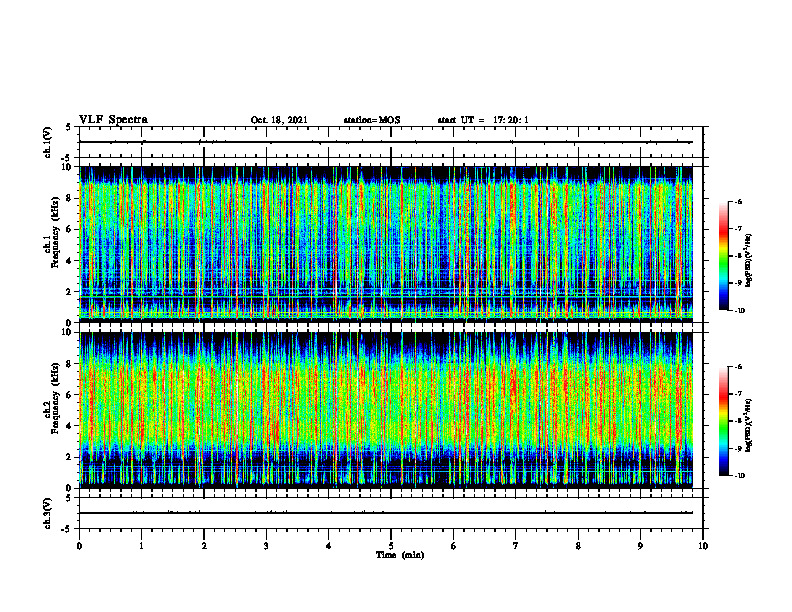Click the "3" tick on the time axis

click(266, 546)
